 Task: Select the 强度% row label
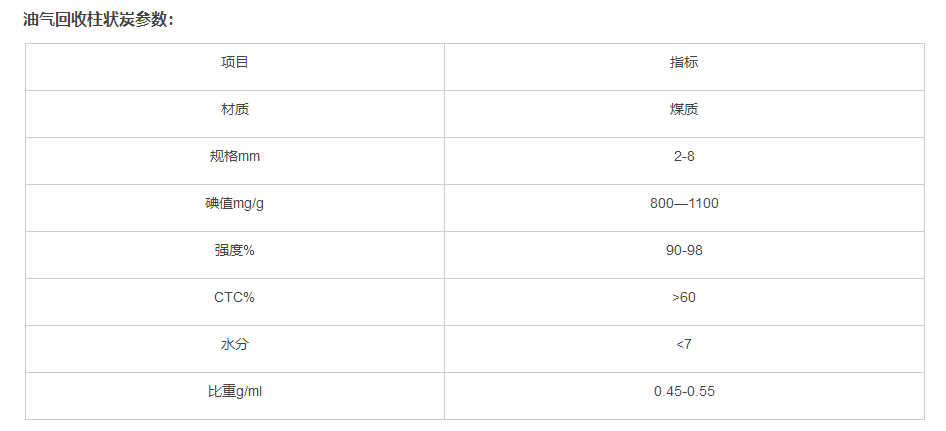(x=235, y=250)
